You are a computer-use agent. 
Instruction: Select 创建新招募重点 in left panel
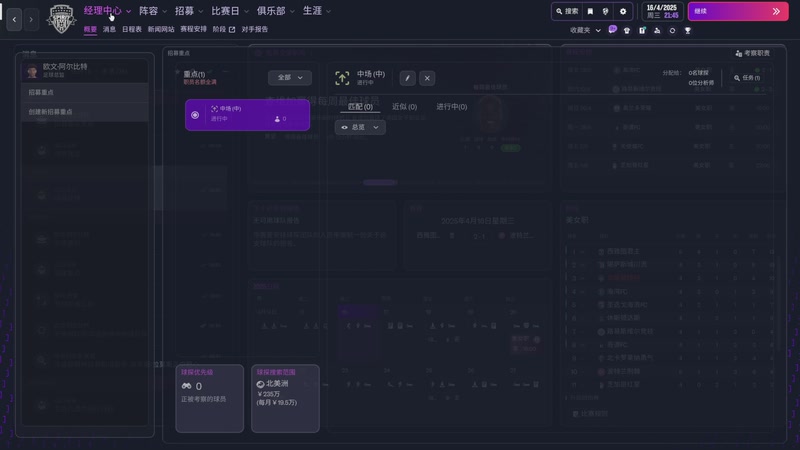tap(85, 112)
